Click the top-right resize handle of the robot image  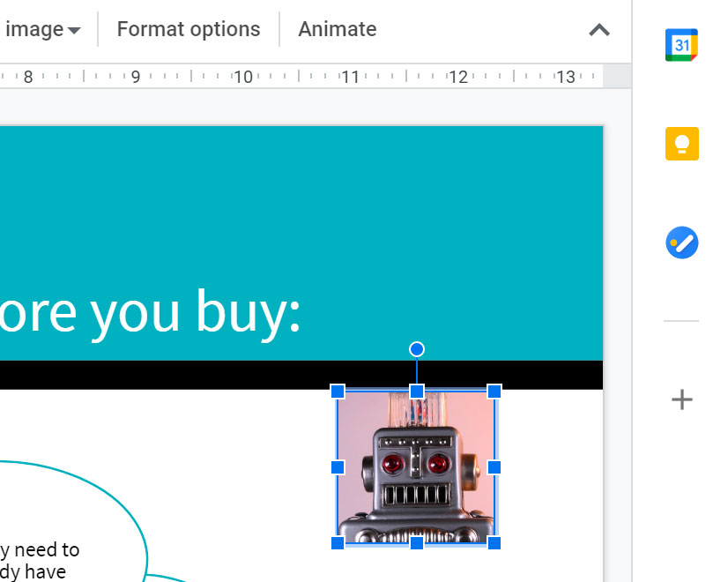(x=494, y=391)
